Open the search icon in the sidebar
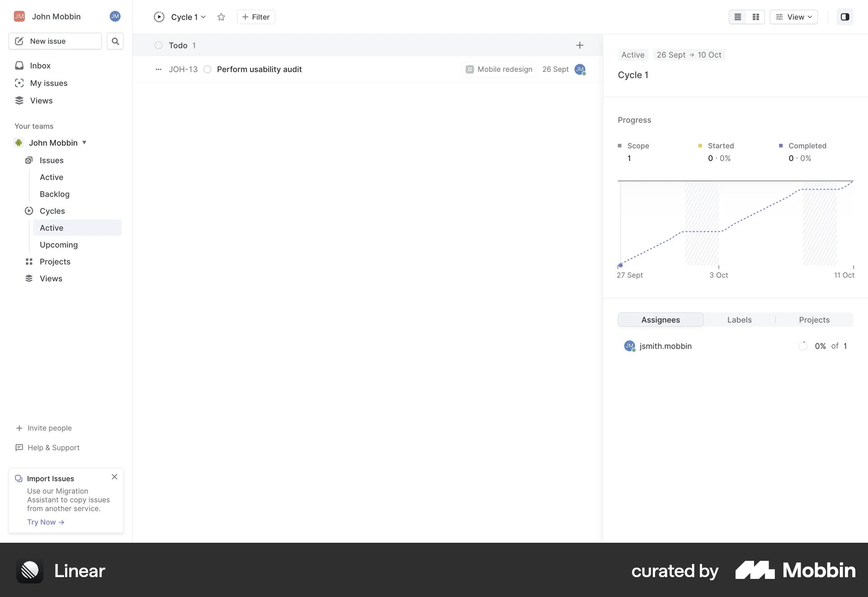This screenshot has width=868, height=597. (x=115, y=41)
